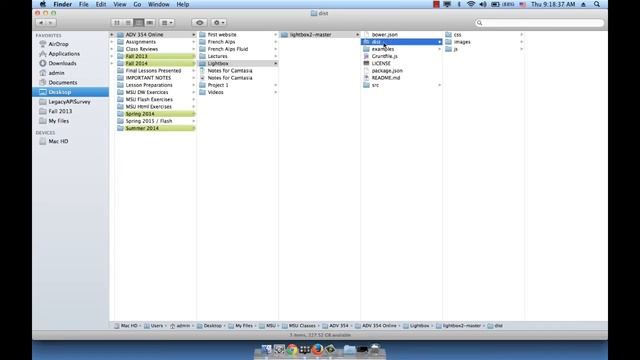Open the Go menu

[137, 4]
